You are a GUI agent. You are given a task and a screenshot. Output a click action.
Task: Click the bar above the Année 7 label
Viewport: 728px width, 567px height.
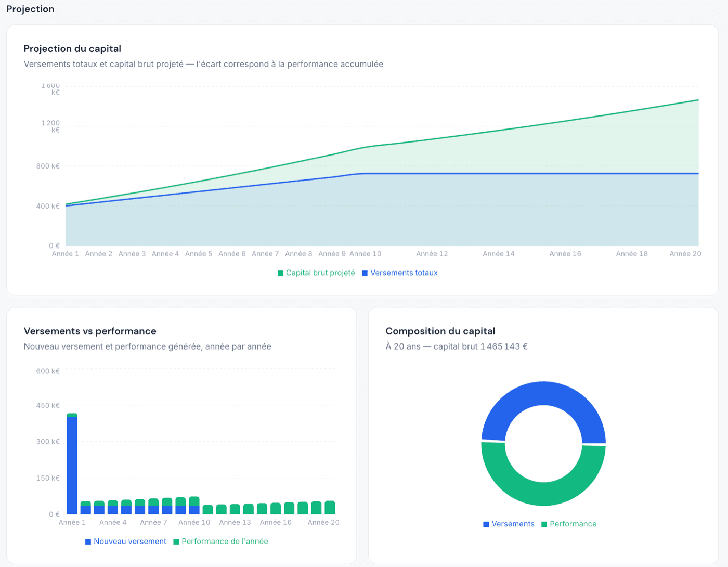point(153,507)
